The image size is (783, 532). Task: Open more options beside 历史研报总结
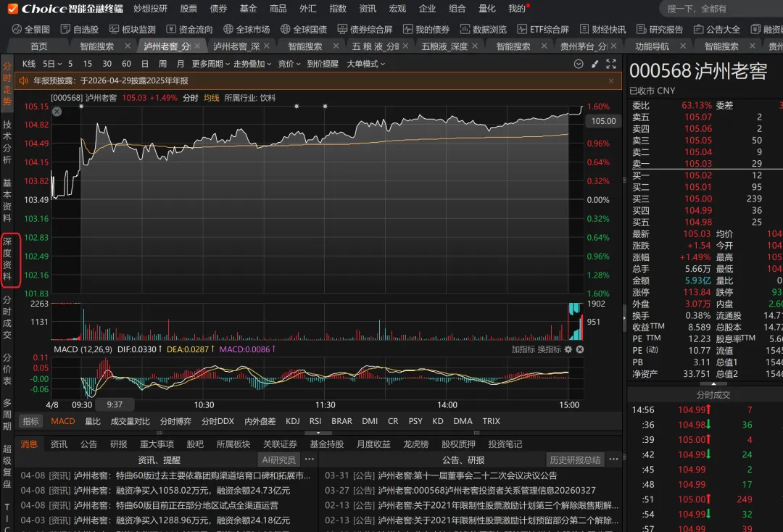coord(614,459)
